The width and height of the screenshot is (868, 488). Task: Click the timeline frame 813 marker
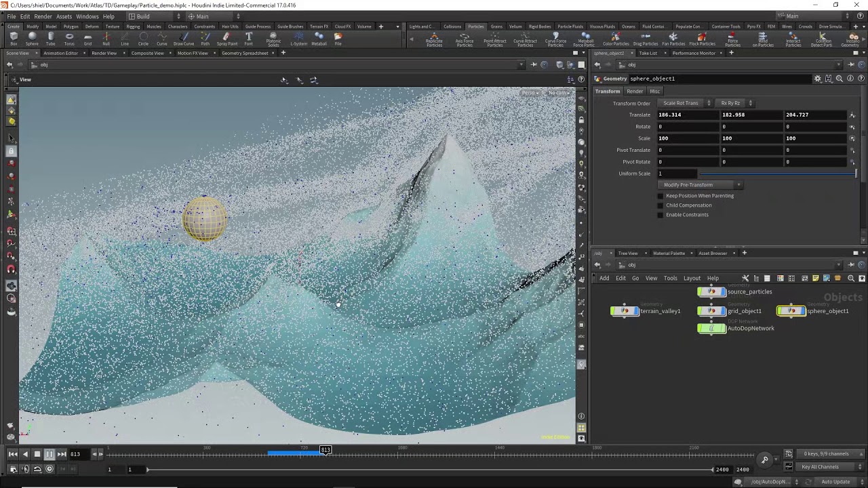pyautogui.click(x=325, y=450)
